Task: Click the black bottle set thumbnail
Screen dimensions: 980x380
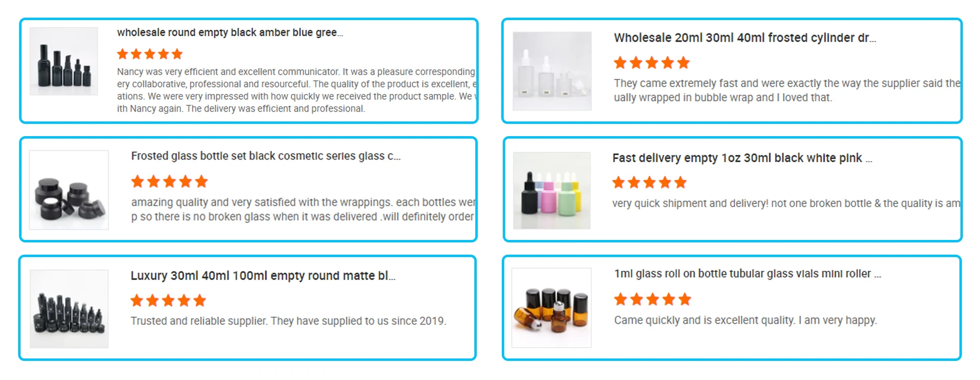Action: (64, 61)
